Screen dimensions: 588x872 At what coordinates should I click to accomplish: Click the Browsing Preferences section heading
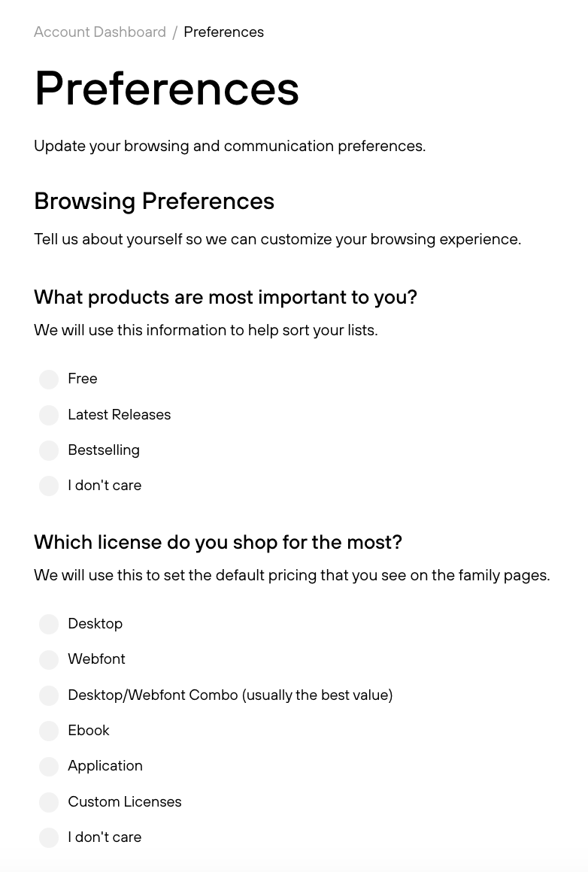point(154,202)
